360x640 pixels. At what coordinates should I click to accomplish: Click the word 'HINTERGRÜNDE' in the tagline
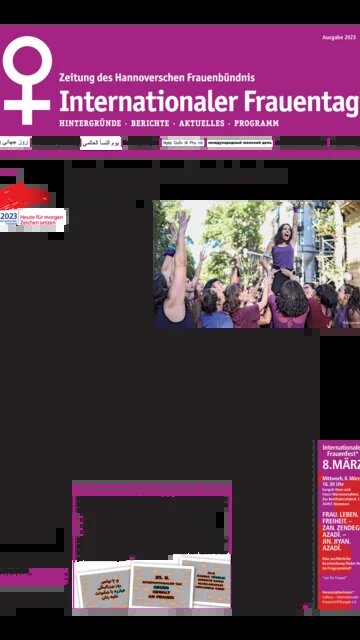(90, 123)
